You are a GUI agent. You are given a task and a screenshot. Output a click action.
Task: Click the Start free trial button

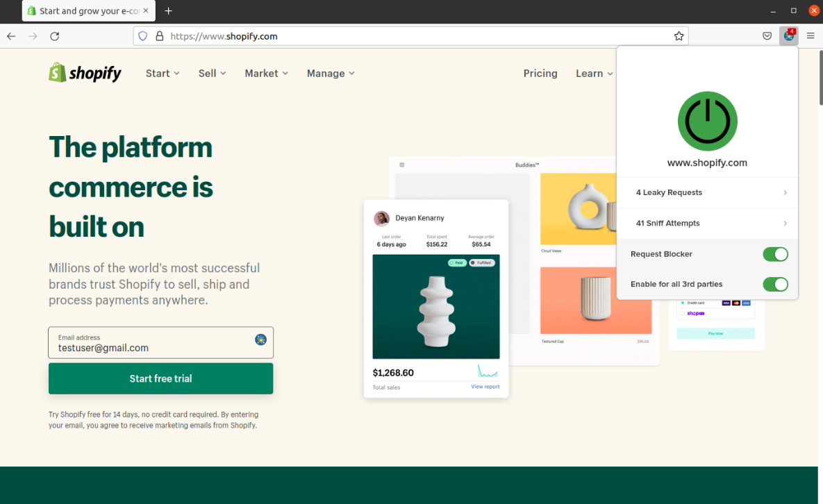[x=160, y=378]
